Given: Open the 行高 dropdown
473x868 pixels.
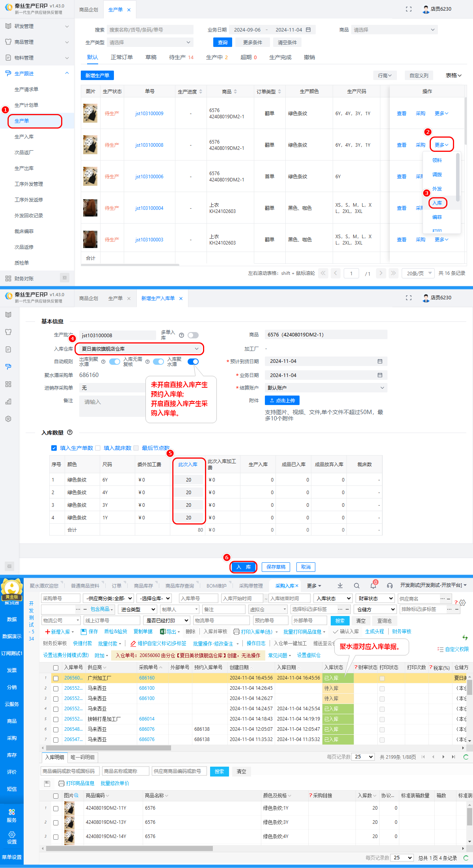Looking at the screenshot, I should [385, 75].
